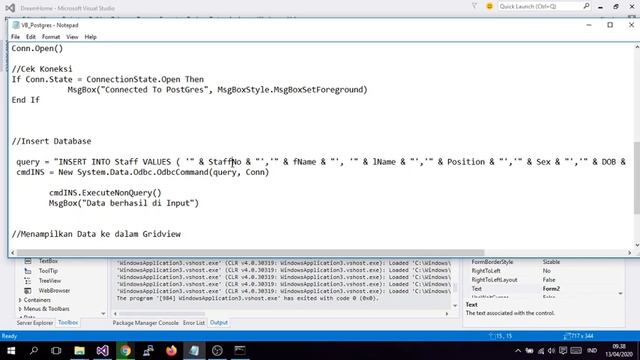Click the Notepad vertical scrollbar thumb
Image resolution: width=640 pixels, height=360 pixels.
pyautogui.click(x=637, y=178)
